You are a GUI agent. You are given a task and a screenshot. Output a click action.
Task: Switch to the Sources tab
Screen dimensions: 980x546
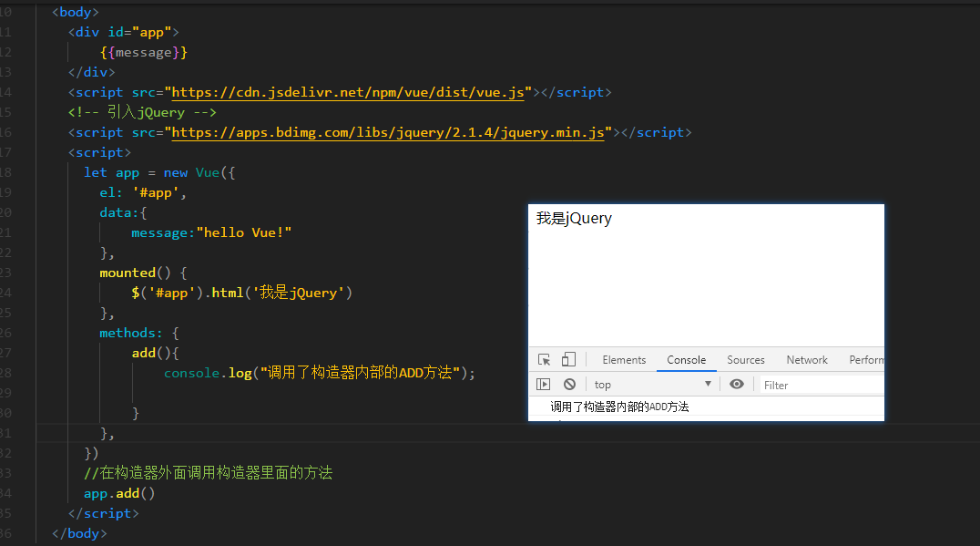pyautogui.click(x=746, y=360)
